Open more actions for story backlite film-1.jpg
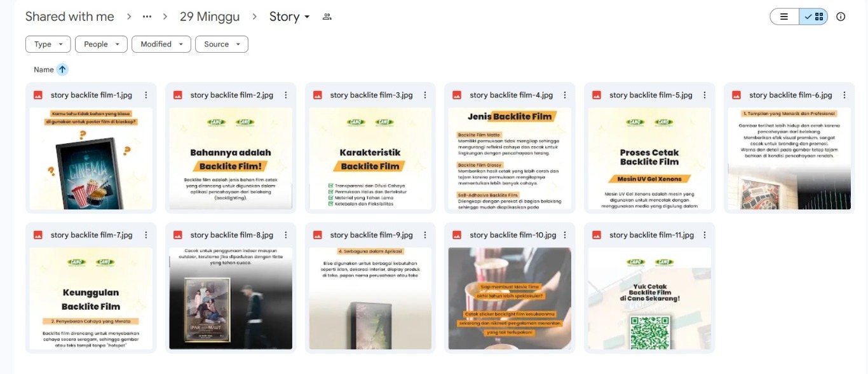The height and width of the screenshot is (374, 868). (146, 95)
